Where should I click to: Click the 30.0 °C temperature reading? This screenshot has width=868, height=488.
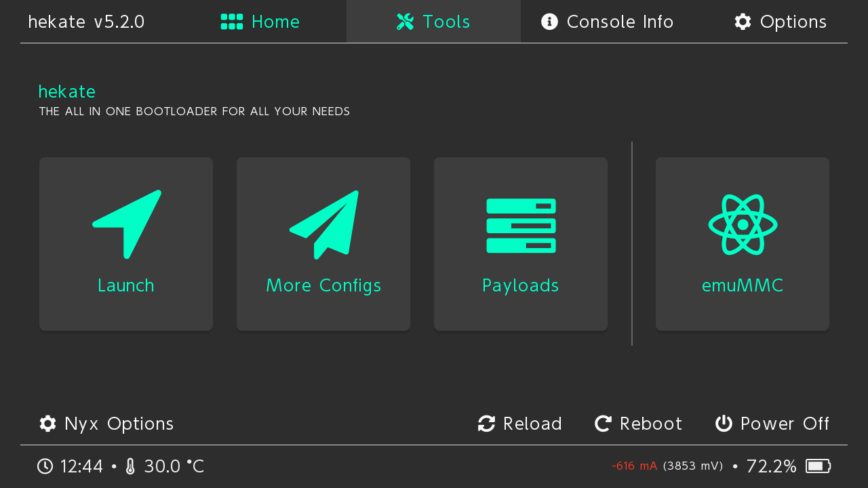click(x=174, y=466)
